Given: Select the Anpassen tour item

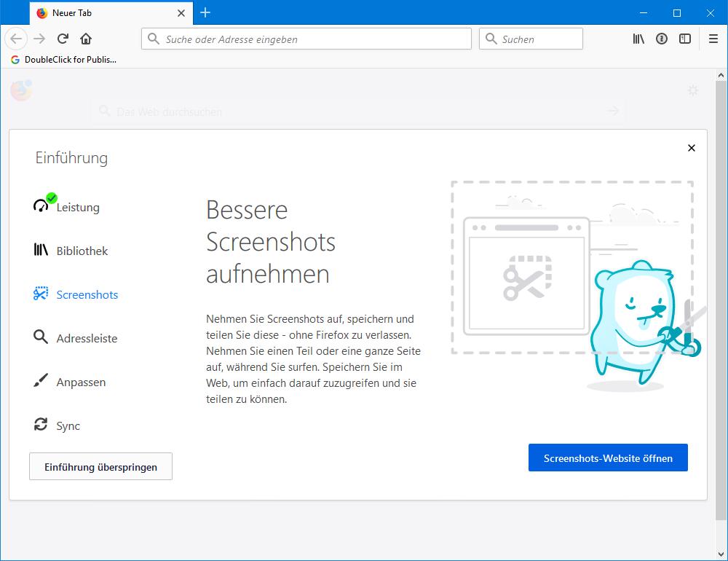Looking at the screenshot, I should coord(70,382).
